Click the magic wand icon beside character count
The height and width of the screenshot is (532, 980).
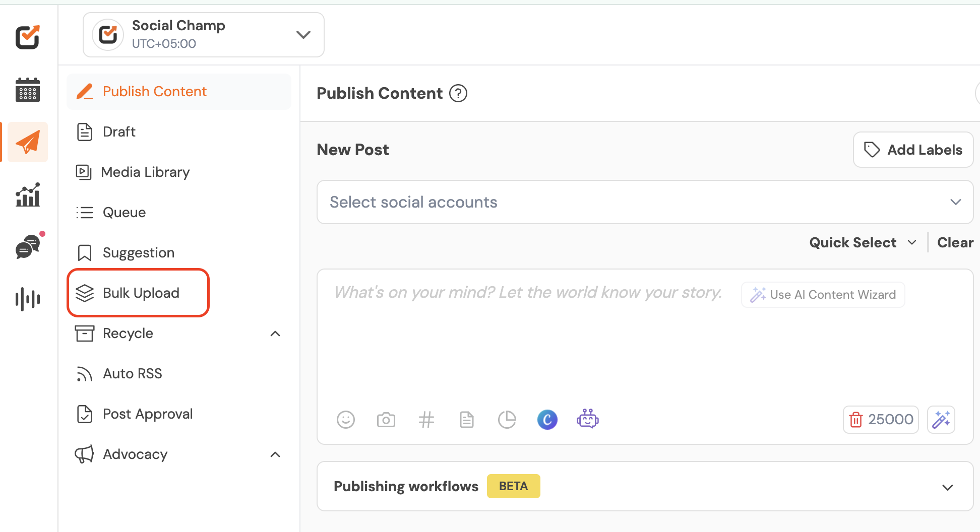point(941,420)
